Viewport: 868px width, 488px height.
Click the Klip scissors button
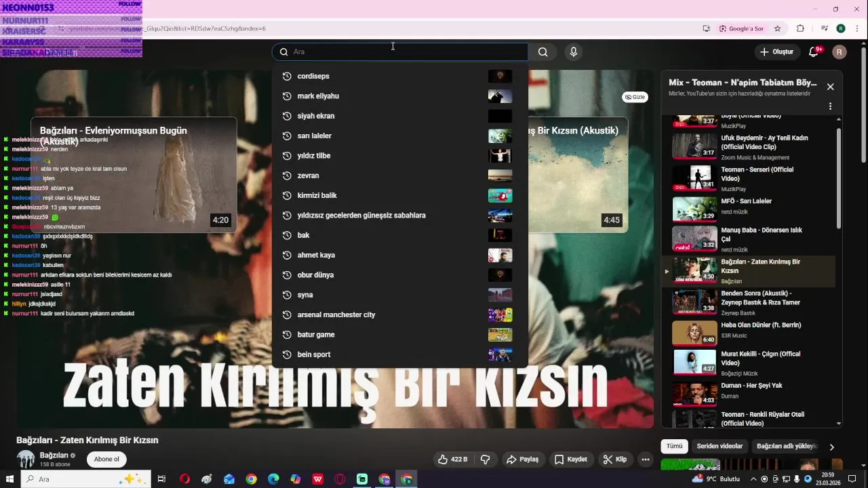pyautogui.click(x=615, y=460)
